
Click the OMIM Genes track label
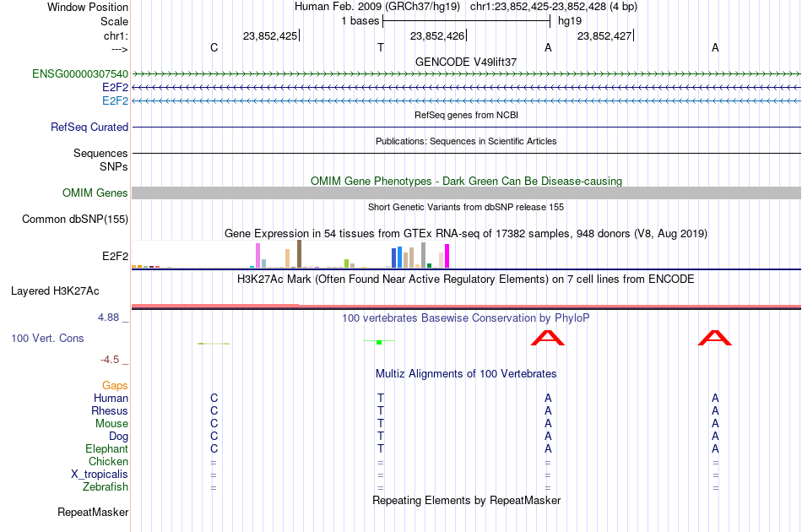[95, 193]
